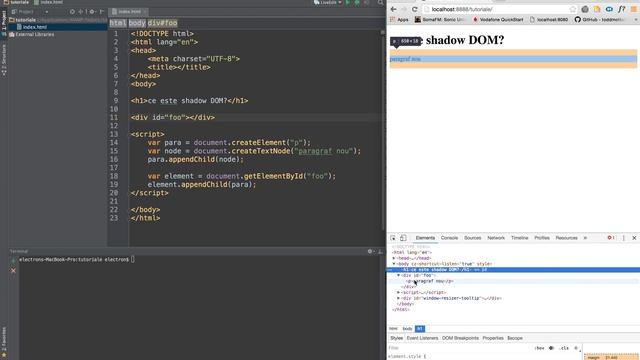Bookmark the page with the star icon
The image size is (640, 360).
pos(573,9)
